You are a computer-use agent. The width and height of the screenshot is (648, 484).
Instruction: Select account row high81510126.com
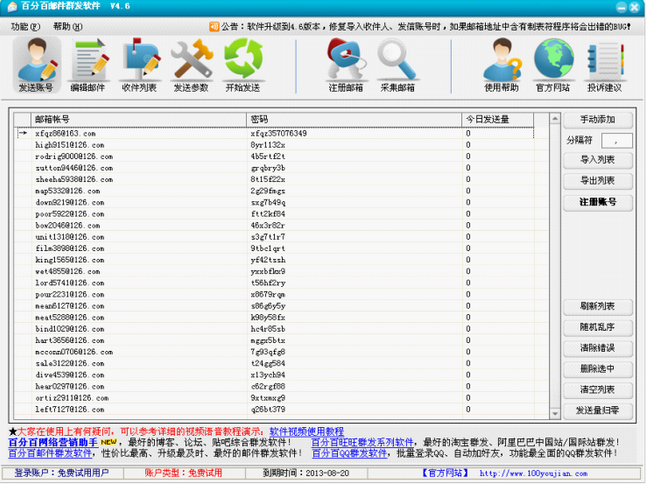(x=66, y=144)
